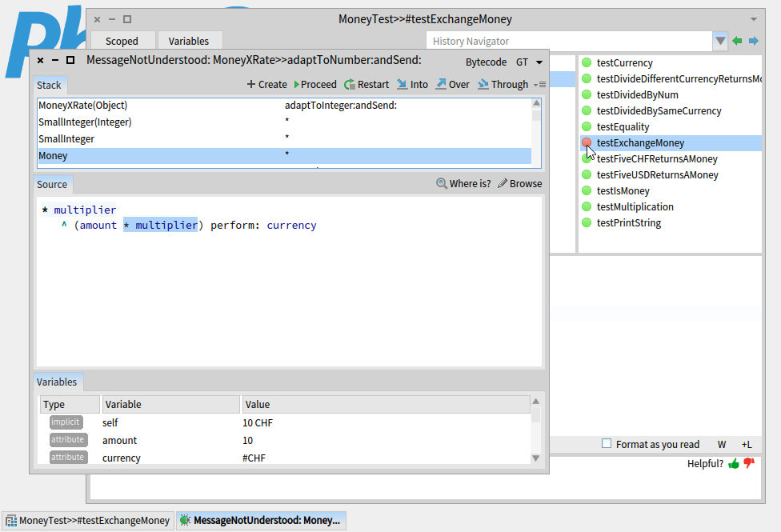
Task: Switch to the Scoped tab
Action: tap(122, 41)
